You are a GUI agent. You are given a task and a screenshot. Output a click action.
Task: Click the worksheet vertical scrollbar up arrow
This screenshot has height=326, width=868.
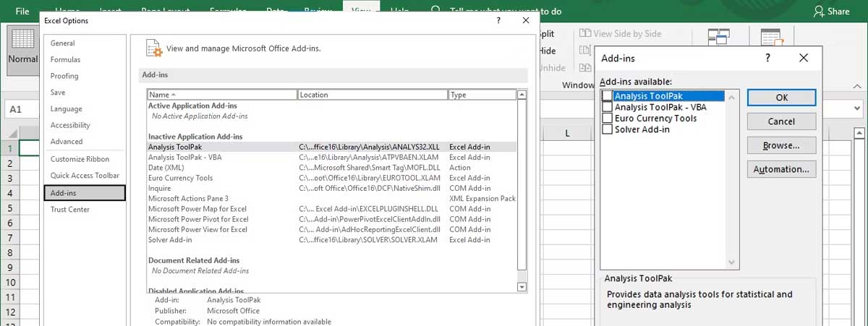(x=860, y=133)
